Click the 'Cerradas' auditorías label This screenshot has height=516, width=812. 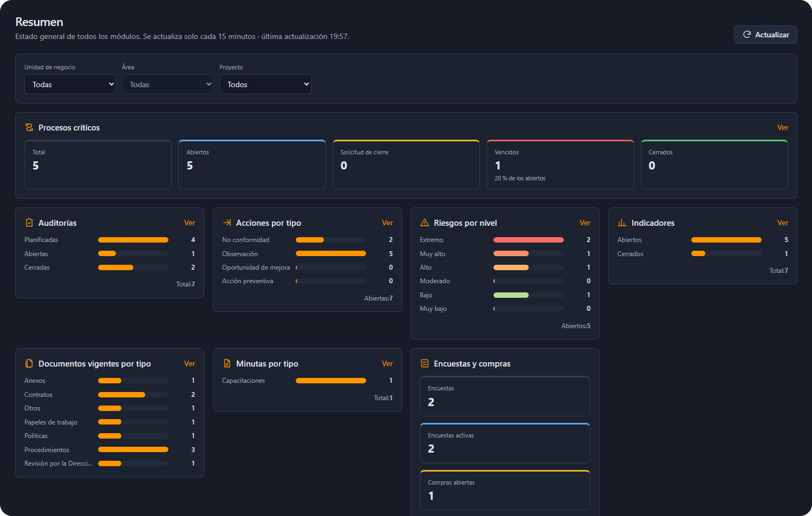37,267
